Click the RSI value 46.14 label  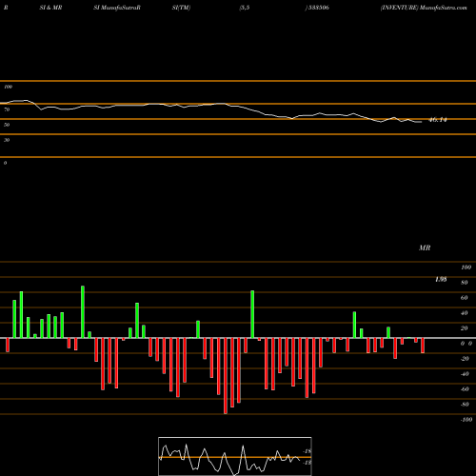[438, 120]
